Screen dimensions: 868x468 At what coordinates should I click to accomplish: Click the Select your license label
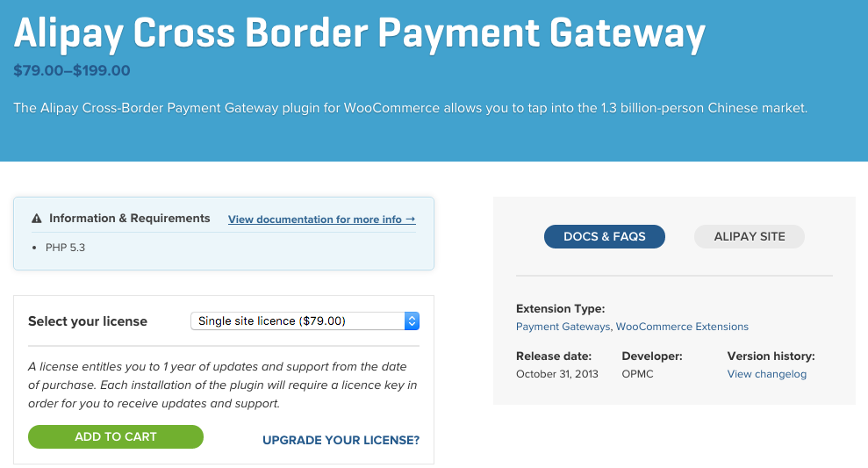(x=88, y=321)
